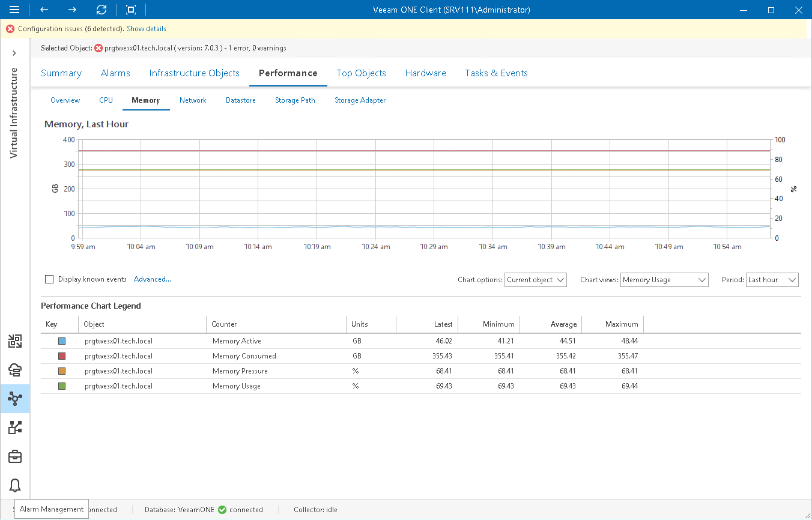Open the cloud infrastructure view icon
Screen dimensions: 812x520
click(x=15, y=370)
